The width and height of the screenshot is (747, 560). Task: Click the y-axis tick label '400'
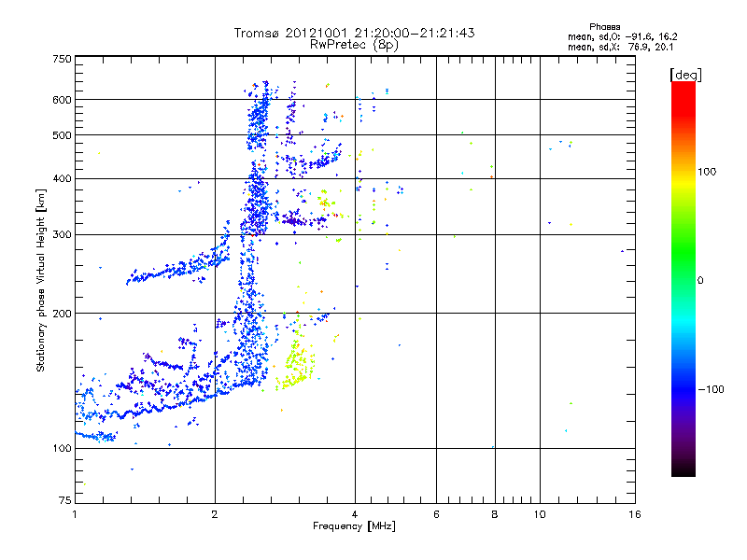62,179
